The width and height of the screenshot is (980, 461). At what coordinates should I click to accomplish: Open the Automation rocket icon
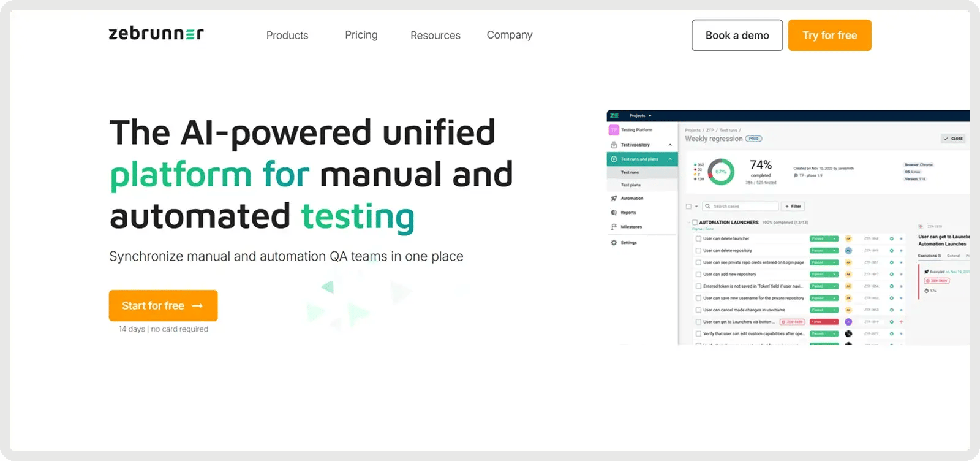(614, 199)
